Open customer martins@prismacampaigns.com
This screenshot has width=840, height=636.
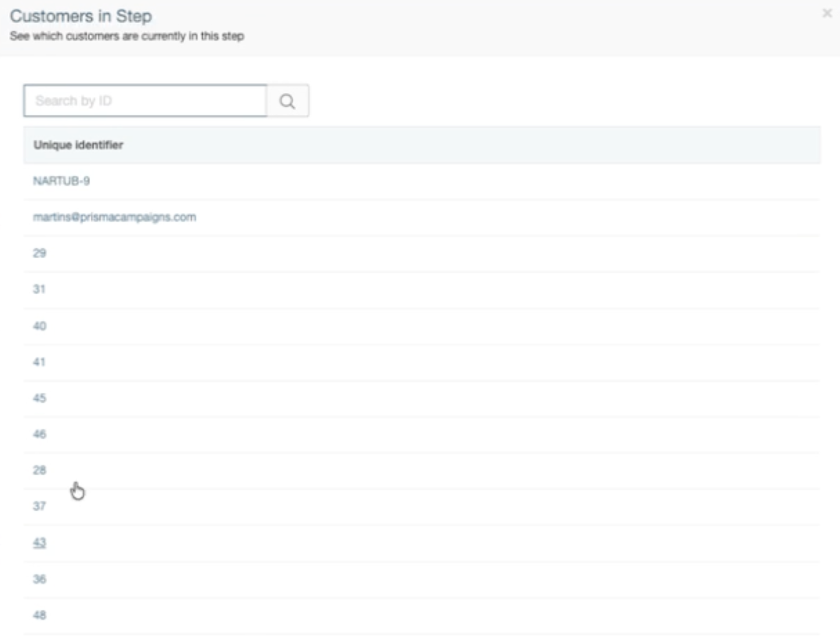[x=115, y=217]
